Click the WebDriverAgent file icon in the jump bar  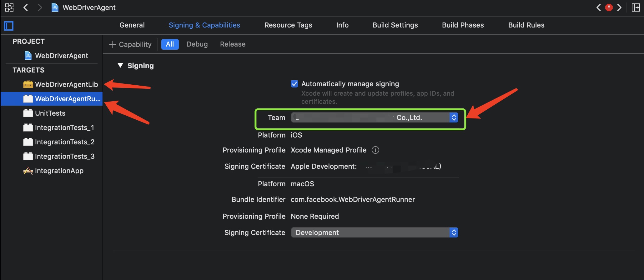click(x=55, y=7)
